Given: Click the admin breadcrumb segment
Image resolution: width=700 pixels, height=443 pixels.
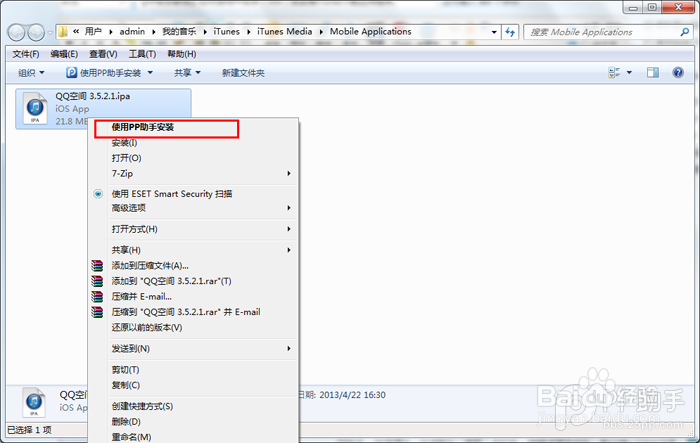Looking at the screenshot, I should [x=132, y=32].
